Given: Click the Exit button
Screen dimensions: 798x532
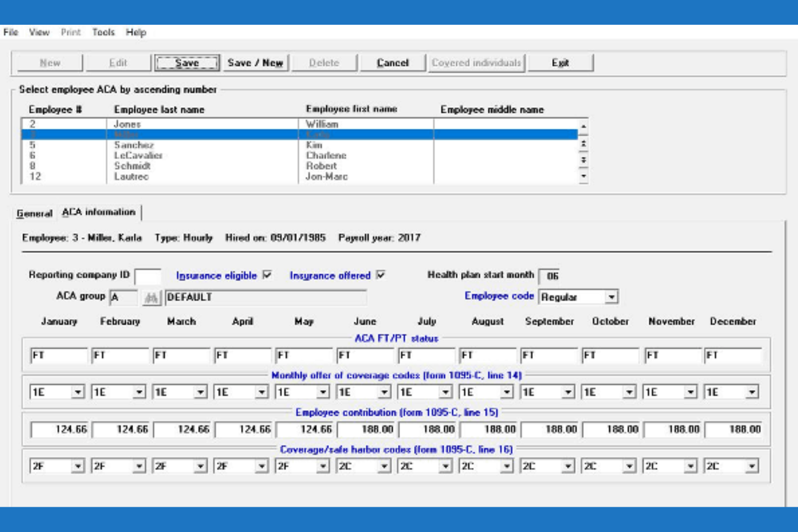Looking at the screenshot, I should (560, 63).
